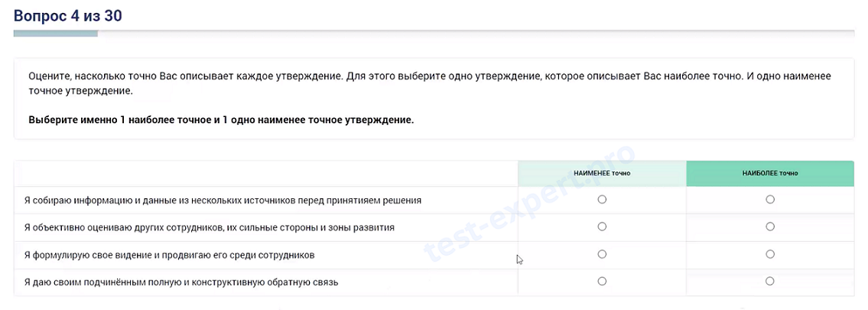This screenshot has width=868, height=310.
Task: Choose НАИБОЛЕЕ точно for 'Я формулирую свое видение'
Action: click(x=770, y=254)
